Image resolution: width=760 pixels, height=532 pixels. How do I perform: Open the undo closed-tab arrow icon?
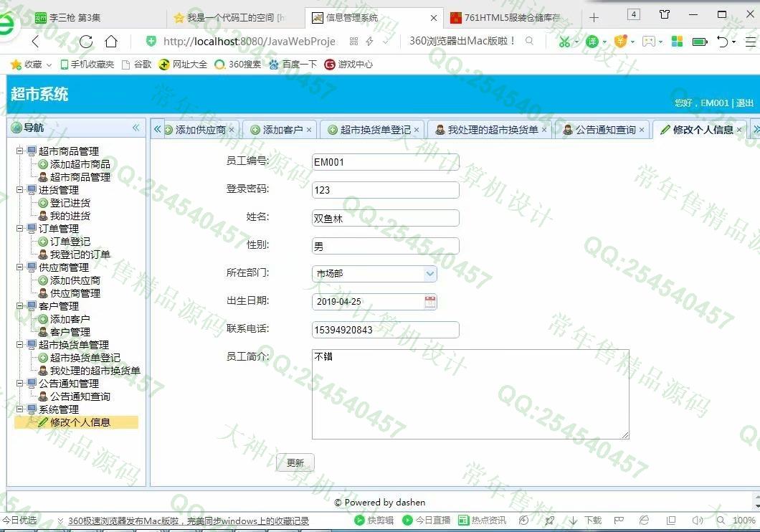722,42
